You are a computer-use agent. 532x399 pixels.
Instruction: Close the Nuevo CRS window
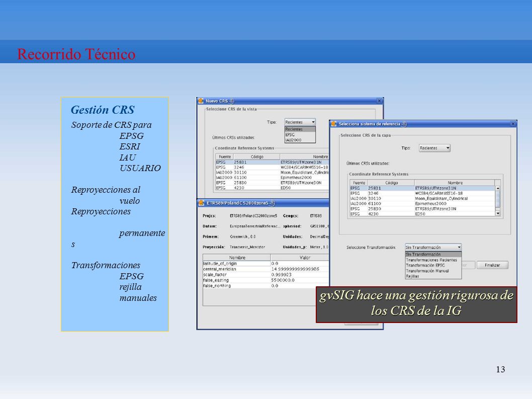[379, 101]
